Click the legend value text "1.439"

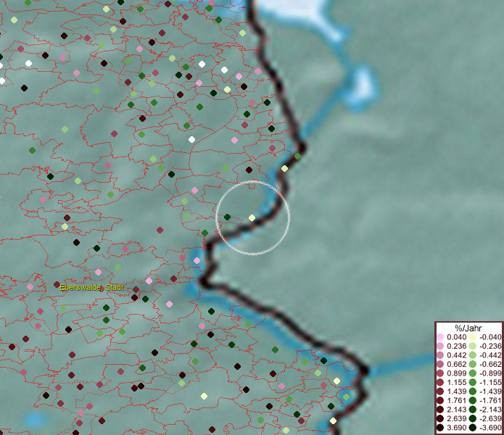(x=456, y=391)
